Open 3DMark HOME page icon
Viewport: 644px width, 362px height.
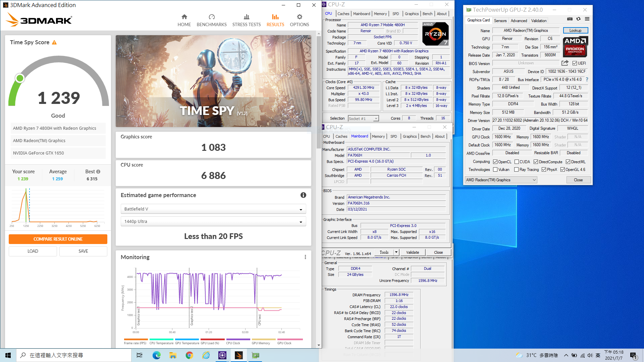(x=184, y=17)
